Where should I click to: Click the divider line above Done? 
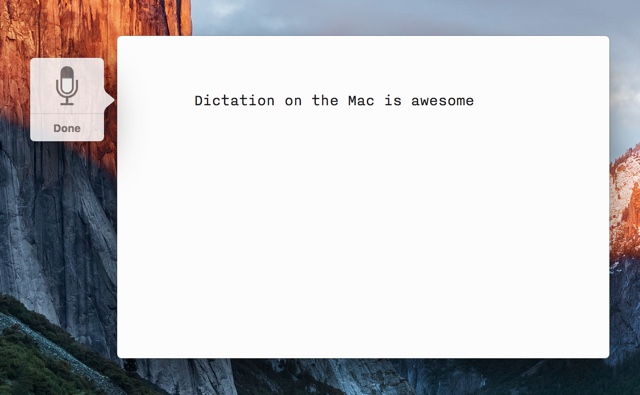(67, 113)
